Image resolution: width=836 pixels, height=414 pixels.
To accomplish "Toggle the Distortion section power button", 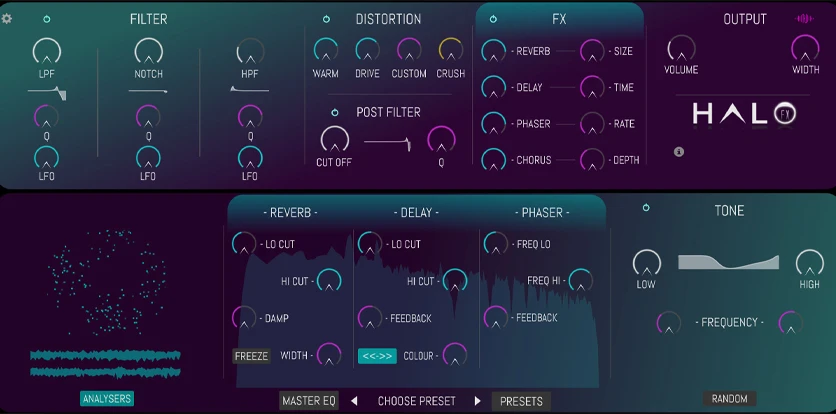I will [326, 19].
